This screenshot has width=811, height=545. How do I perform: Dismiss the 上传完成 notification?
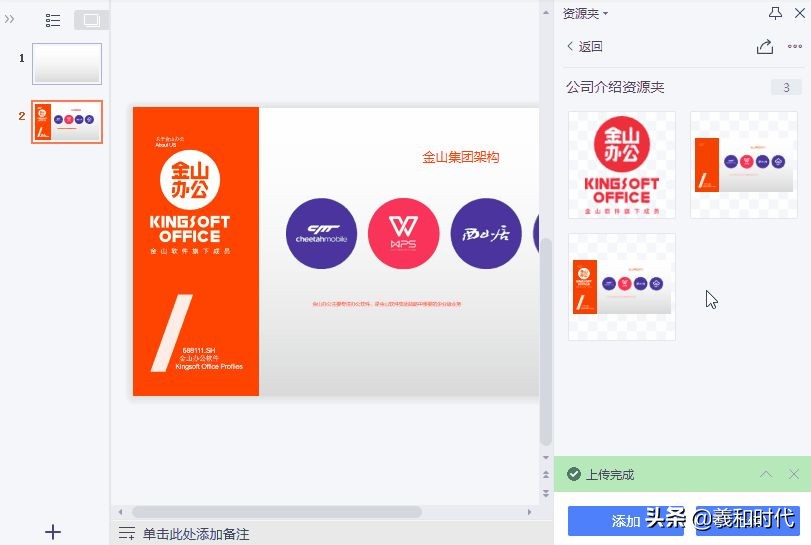click(793, 474)
